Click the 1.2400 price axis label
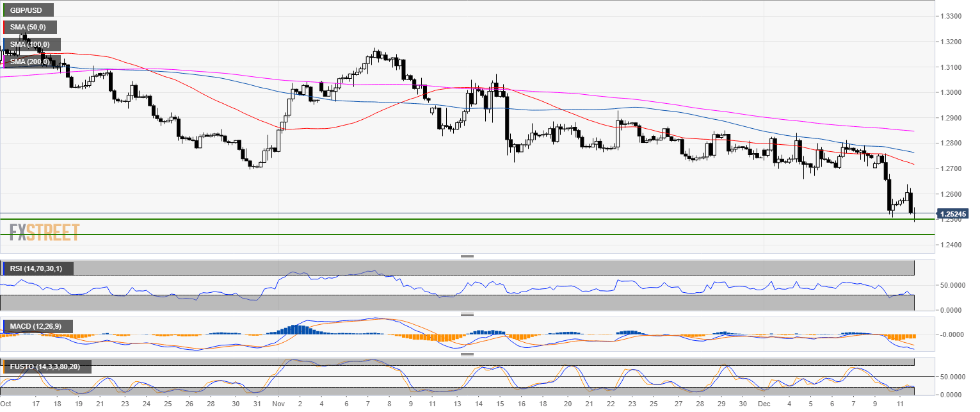The image size is (980, 412). (951, 245)
